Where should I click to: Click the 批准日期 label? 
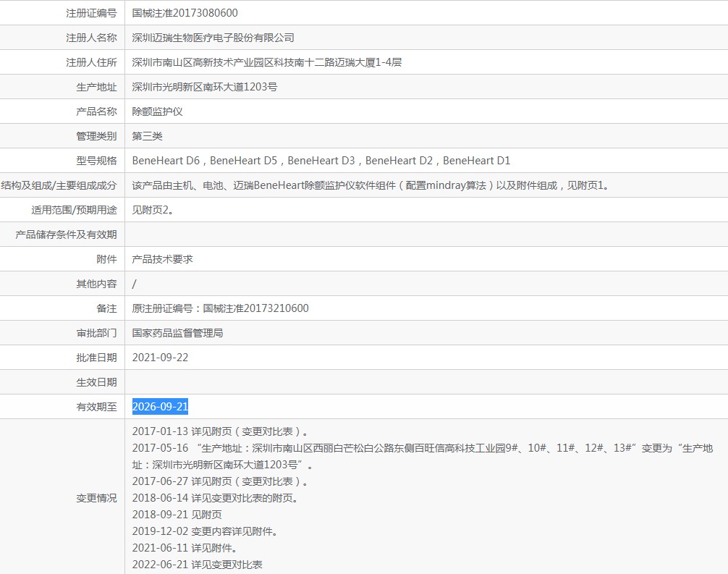pos(96,358)
